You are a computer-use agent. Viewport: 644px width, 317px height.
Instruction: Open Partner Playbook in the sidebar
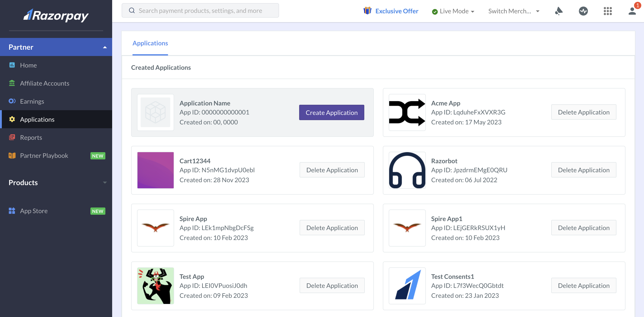tap(56, 156)
